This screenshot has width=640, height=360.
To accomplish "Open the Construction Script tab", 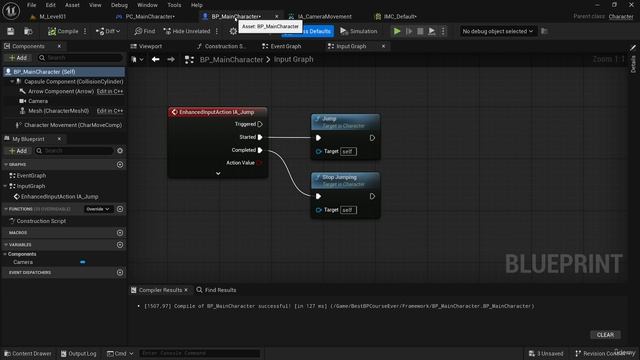I will (225, 47).
